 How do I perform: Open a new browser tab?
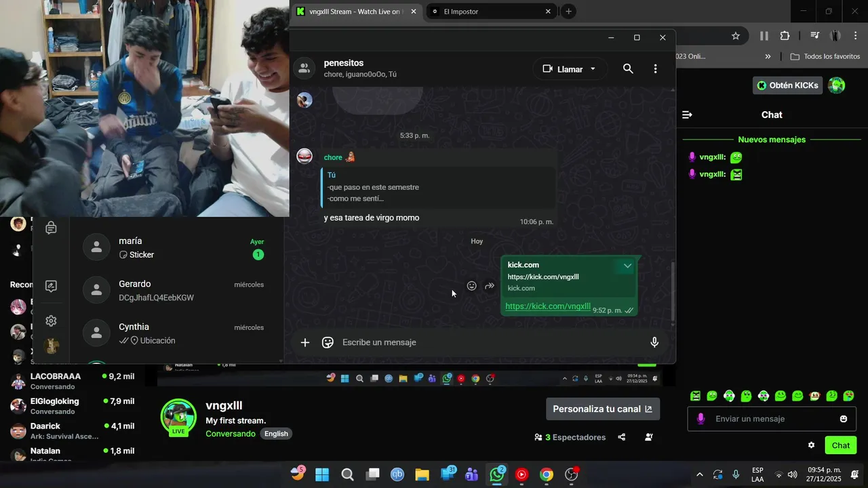point(568,12)
